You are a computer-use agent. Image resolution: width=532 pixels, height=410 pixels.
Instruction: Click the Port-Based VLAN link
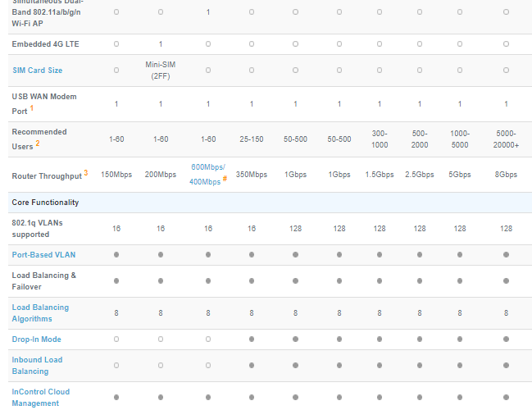(43, 255)
